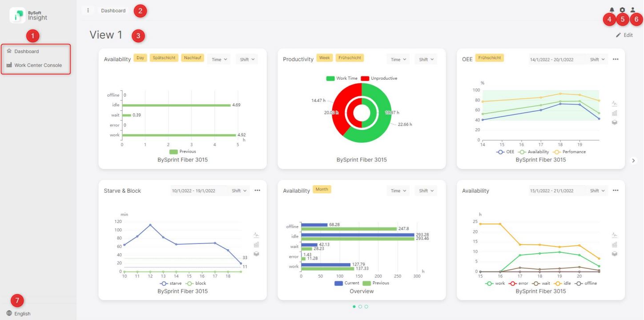Expand the three-dot menu on OEE widget
This screenshot has height=320, width=644.
[x=616, y=58]
